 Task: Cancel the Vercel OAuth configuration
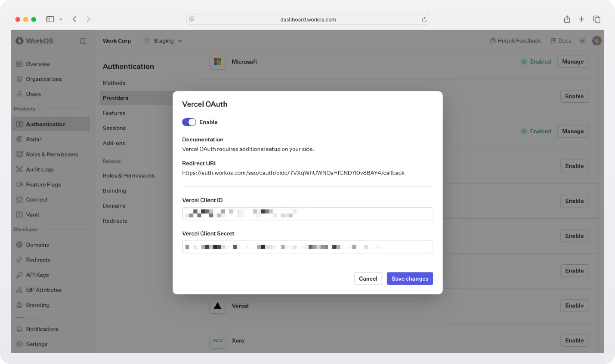368,278
